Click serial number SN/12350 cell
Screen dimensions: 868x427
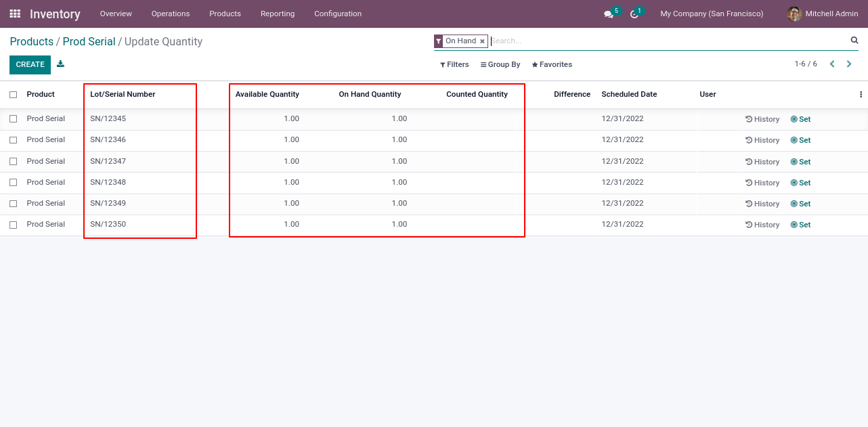coord(108,225)
